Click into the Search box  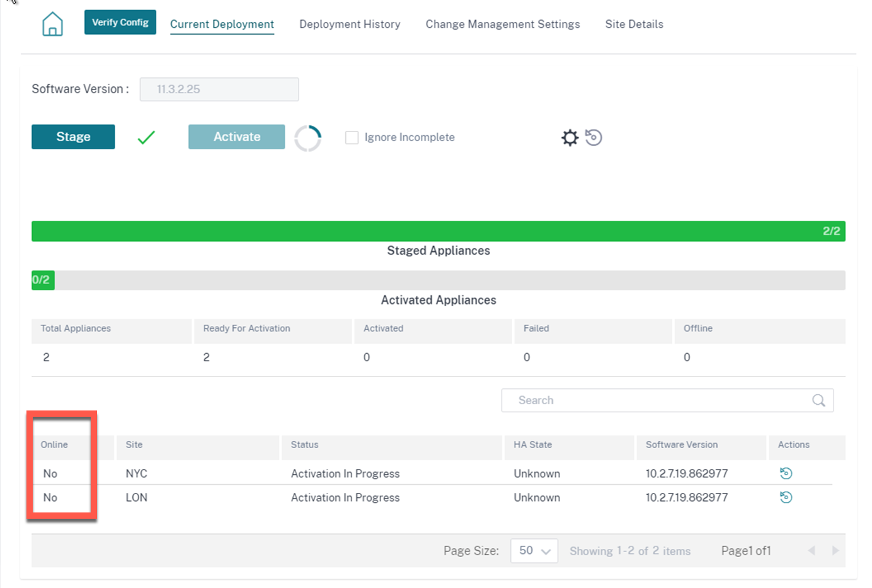pos(667,400)
